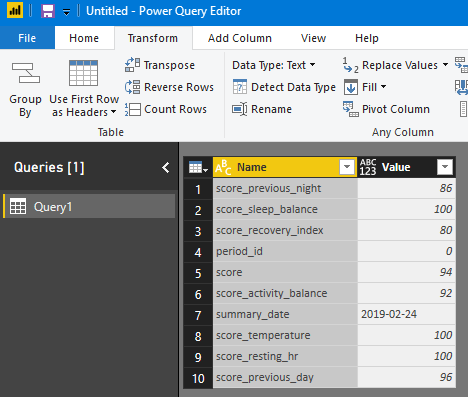Screen dimensions: 468x397
Task: Click the Rename column icon
Action: 240,109
